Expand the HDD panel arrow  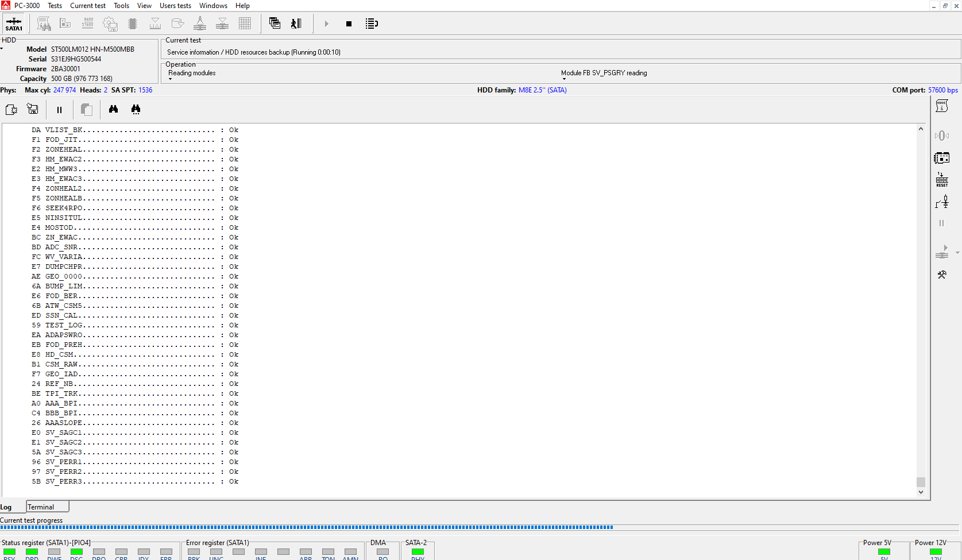tap(2, 49)
